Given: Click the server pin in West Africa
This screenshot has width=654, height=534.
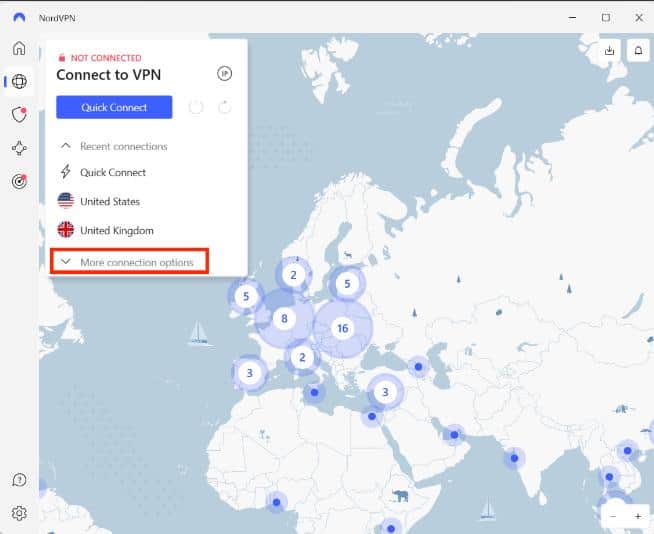Looking at the screenshot, I should pyautogui.click(x=277, y=502).
